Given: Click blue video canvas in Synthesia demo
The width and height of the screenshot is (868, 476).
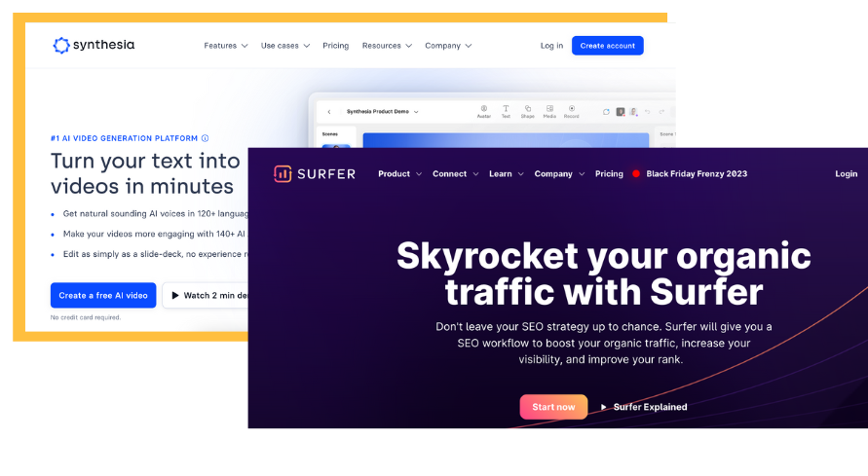Looking at the screenshot, I should click(506, 140).
